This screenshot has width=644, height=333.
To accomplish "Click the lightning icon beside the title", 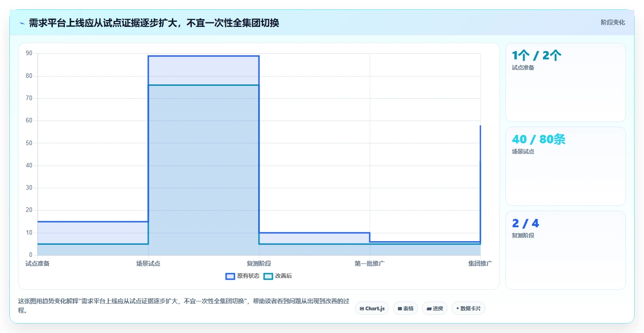I will pyautogui.click(x=22, y=23).
